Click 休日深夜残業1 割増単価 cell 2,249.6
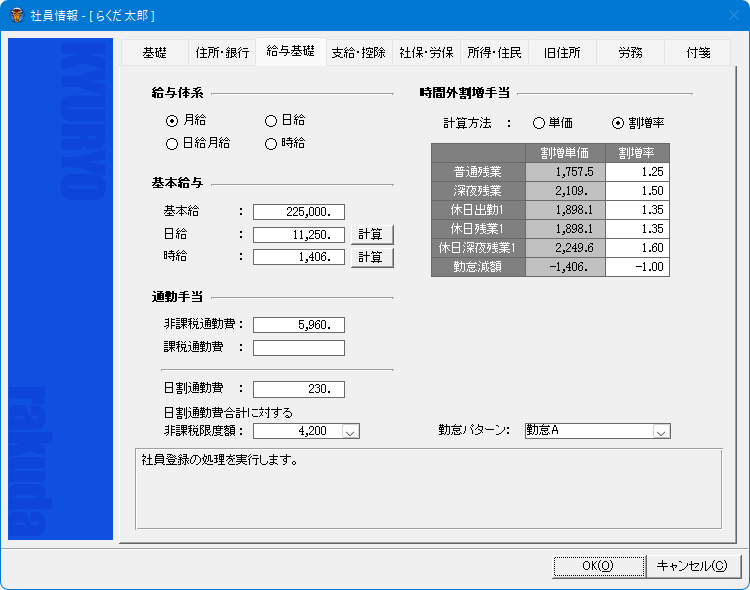Viewport: 750px width, 590px height. (x=565, y=248)
